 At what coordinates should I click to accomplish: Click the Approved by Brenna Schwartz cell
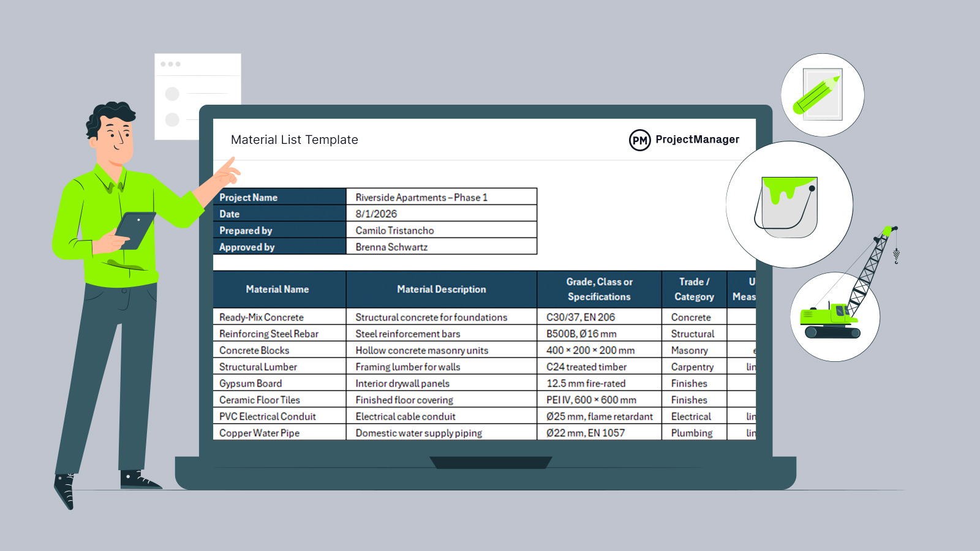441,247
